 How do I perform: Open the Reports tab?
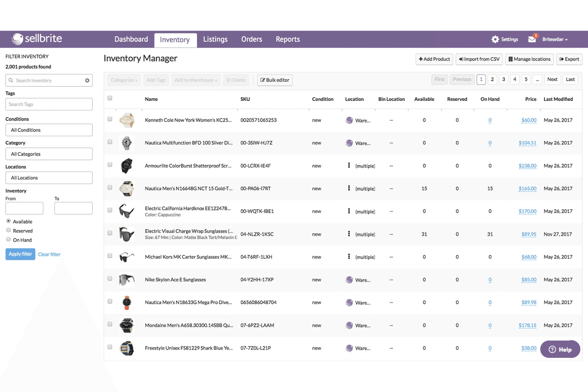pos(288,39)
